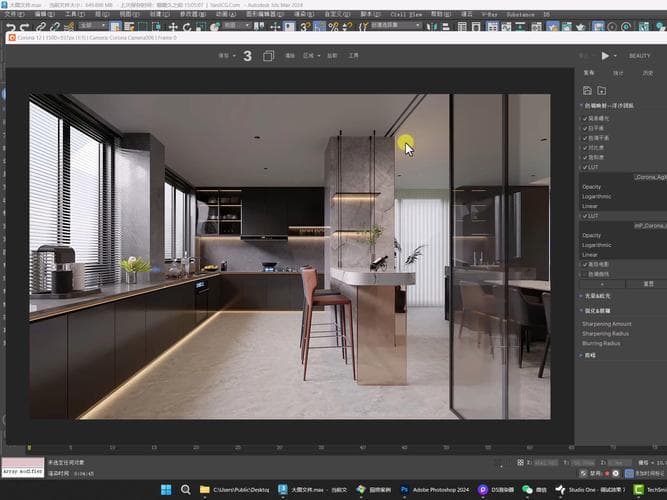
Task: Open the BEAUTY render element dropdown
Action: pos(639,56)
